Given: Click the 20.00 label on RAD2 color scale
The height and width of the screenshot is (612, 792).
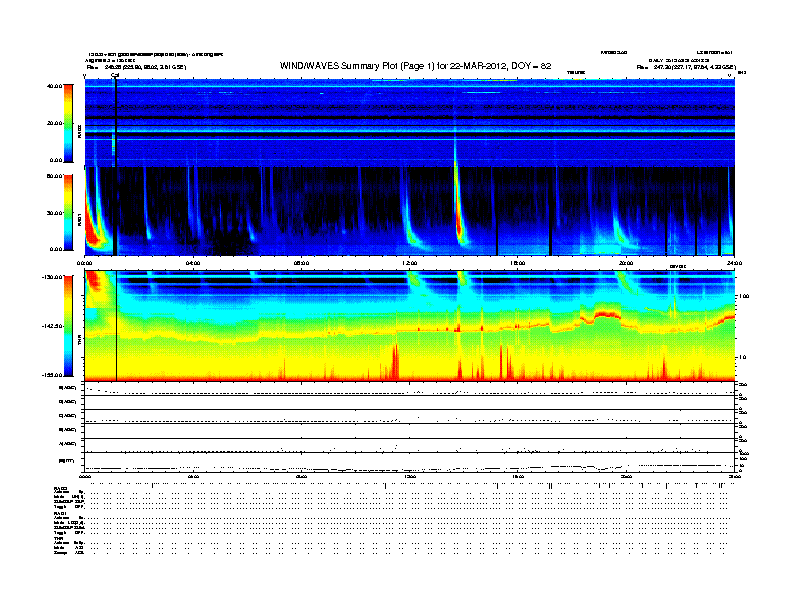Looking at the screenshot, I should coord(54,123).
